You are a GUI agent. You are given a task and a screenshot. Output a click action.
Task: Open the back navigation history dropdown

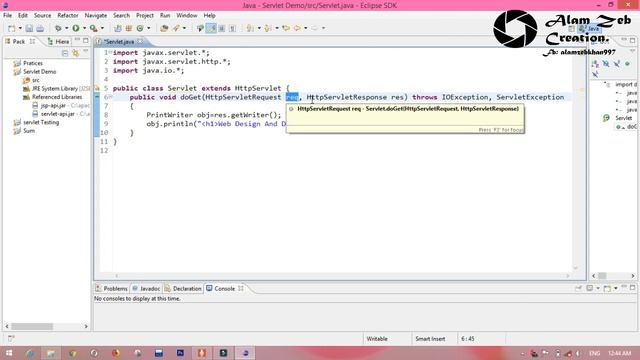(305, 28)
